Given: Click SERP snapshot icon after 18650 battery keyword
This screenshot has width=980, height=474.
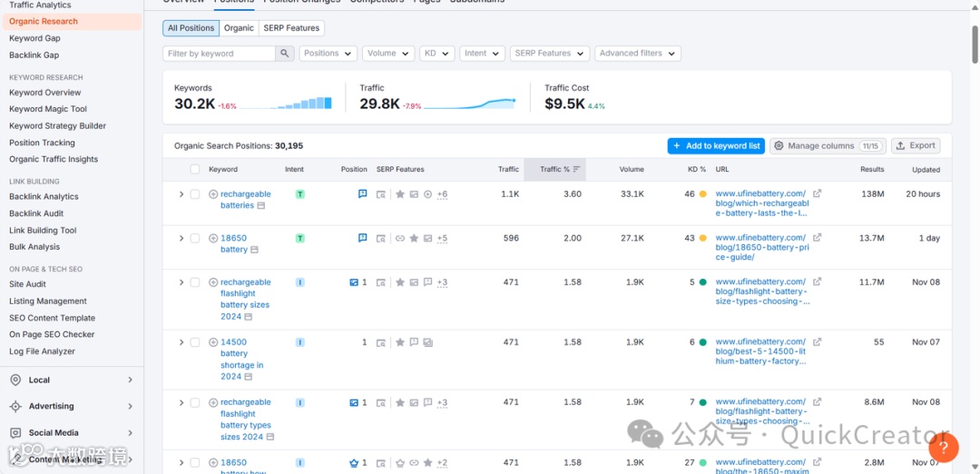Looking at the screenshot, I should pos(255,250).
